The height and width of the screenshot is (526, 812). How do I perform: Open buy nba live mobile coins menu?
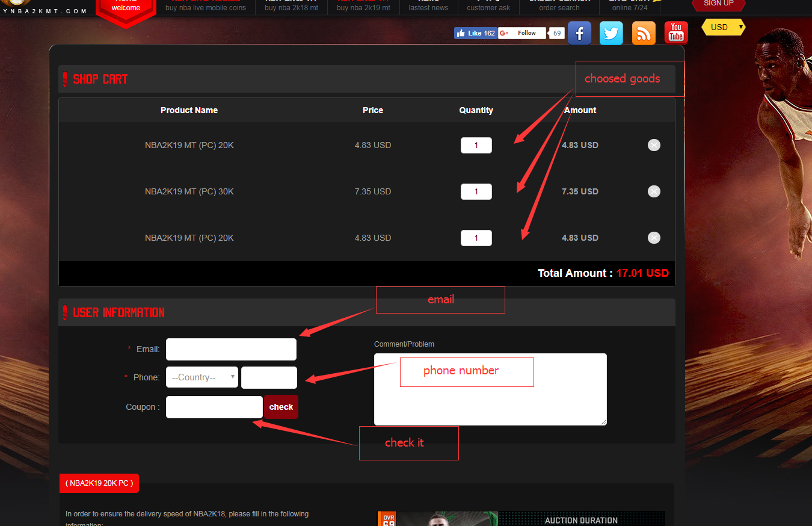click(206, 6)
